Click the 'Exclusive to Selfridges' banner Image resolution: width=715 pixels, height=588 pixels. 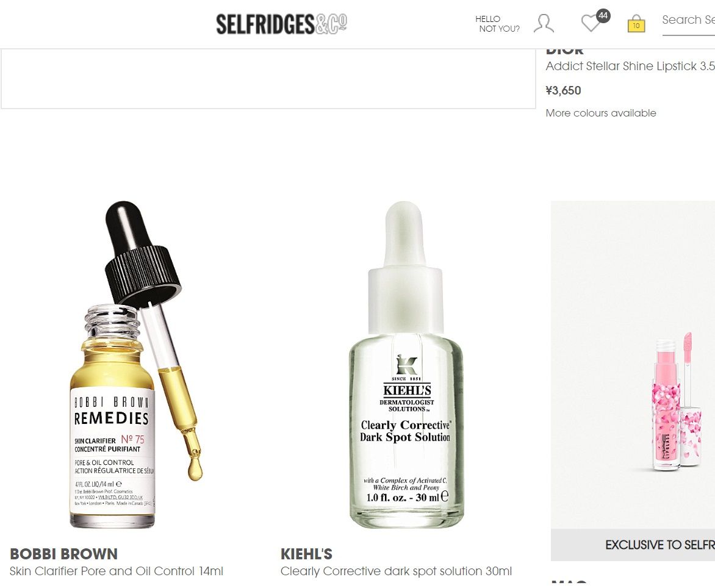point(659,545)
